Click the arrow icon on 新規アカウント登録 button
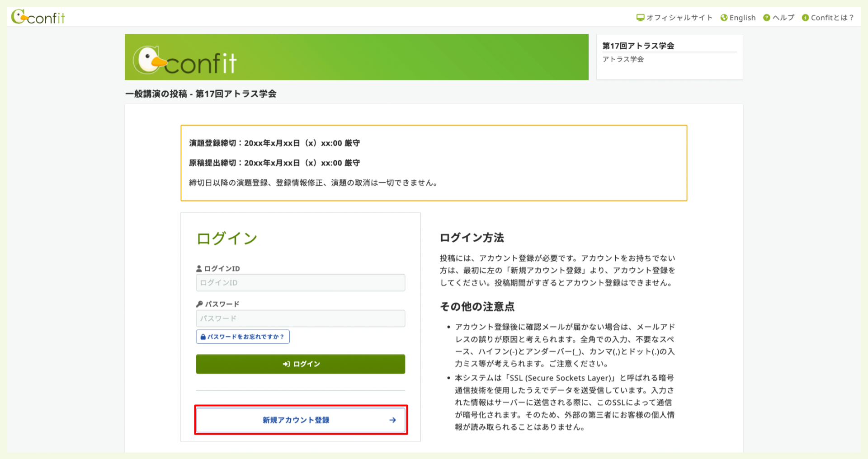 (392, 420)
